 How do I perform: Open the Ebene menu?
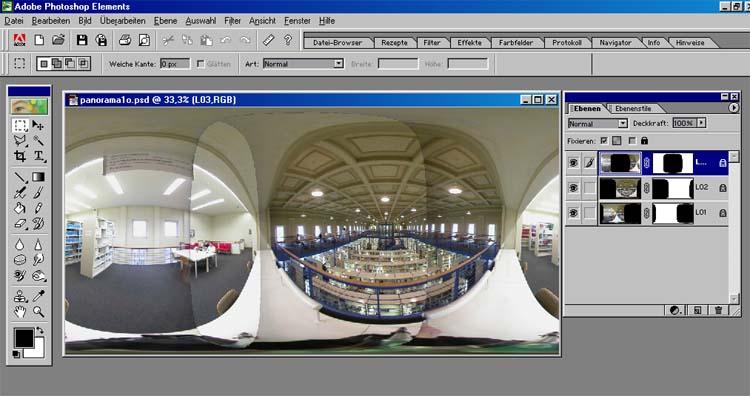[165, 21]
